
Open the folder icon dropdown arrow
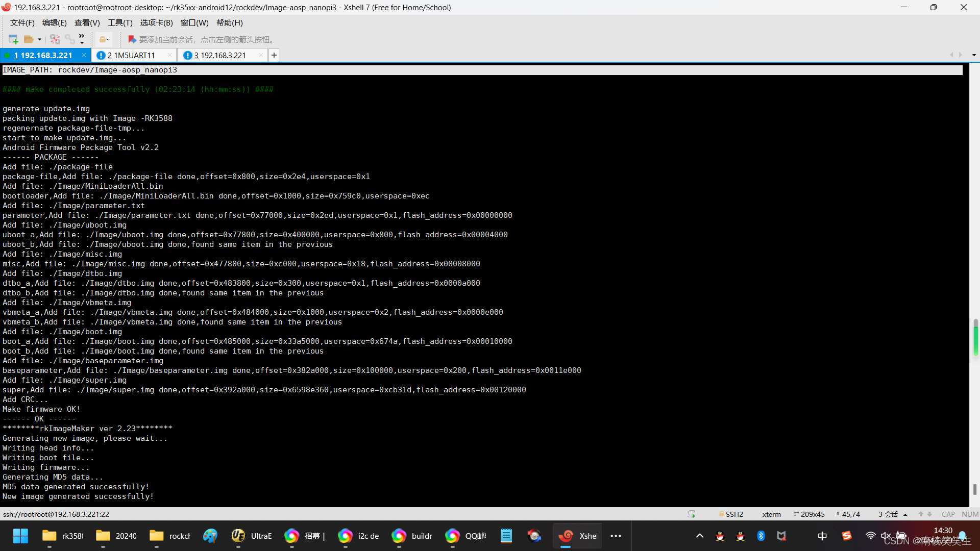[x=39, y=40]
